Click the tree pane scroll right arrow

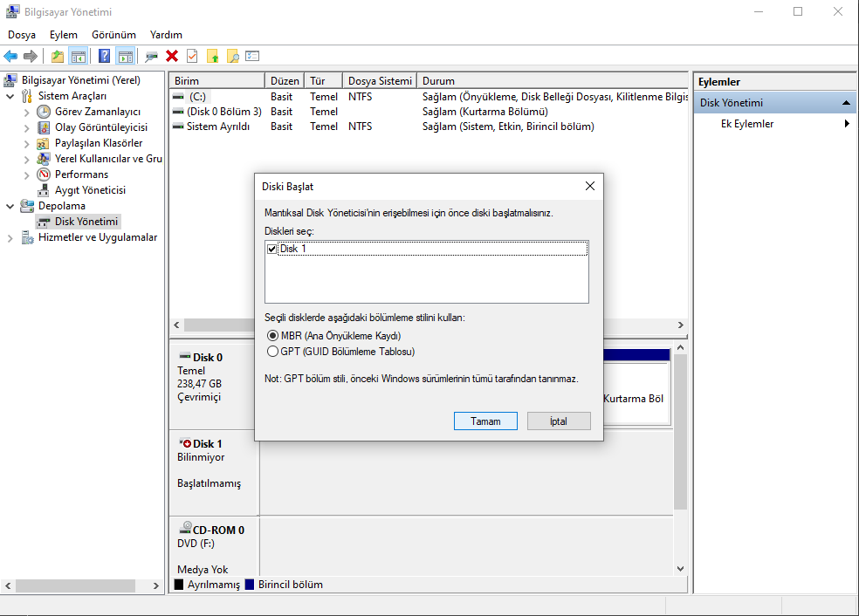coord(156,585)
